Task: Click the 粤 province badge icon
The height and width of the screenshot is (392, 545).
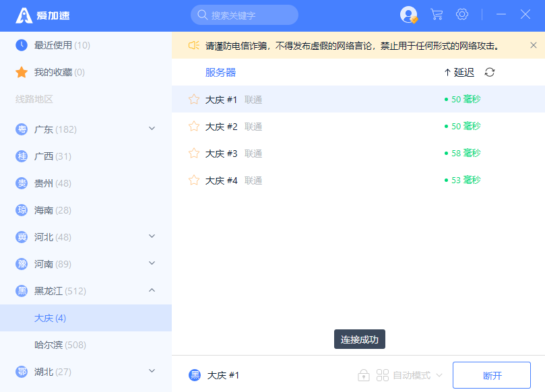Action: (22, 129)
